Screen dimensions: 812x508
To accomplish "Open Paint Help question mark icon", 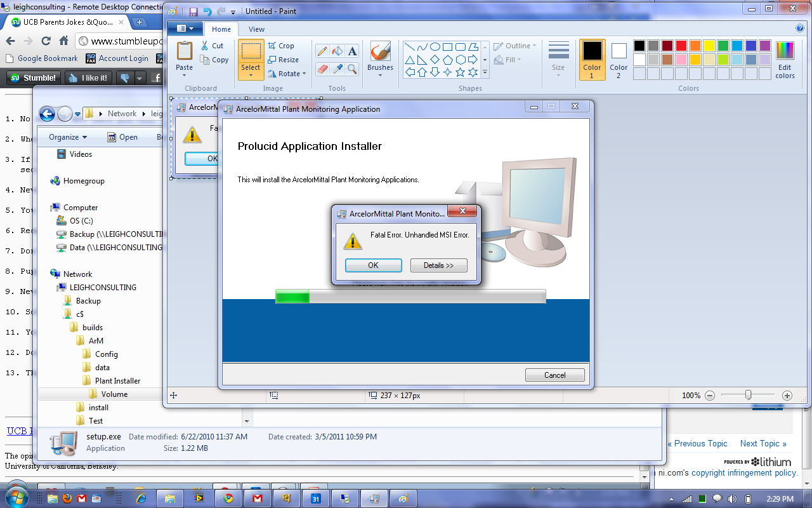I will tap(800, 29).
